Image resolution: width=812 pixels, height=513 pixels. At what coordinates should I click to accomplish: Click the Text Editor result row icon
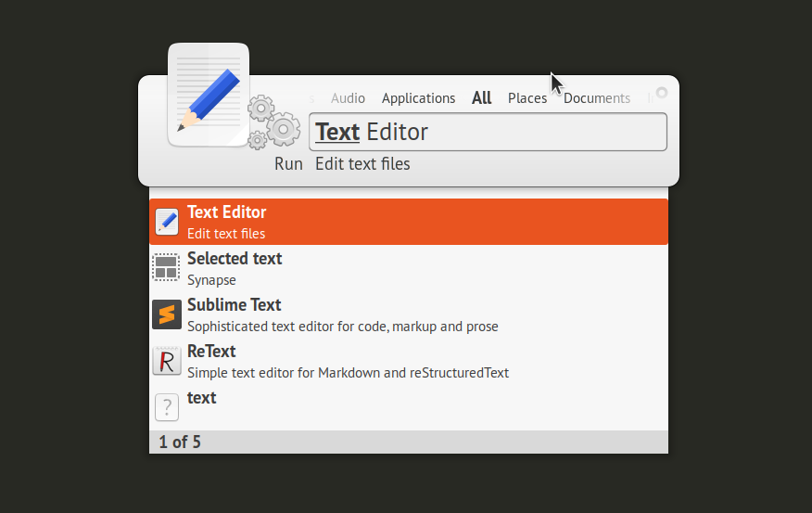tap(167, 222)
